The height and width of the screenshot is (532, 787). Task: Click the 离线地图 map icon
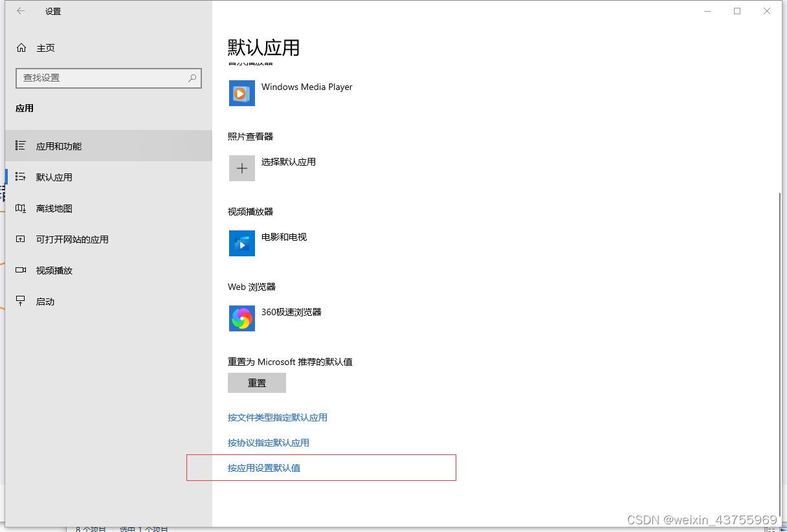tap(21, 208)
